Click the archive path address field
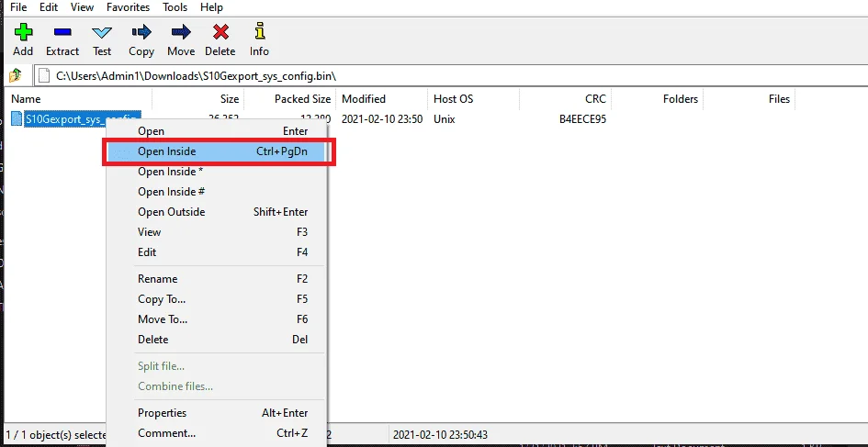Image resolution: width=868 pixels, height=447 pixels. 451,75
